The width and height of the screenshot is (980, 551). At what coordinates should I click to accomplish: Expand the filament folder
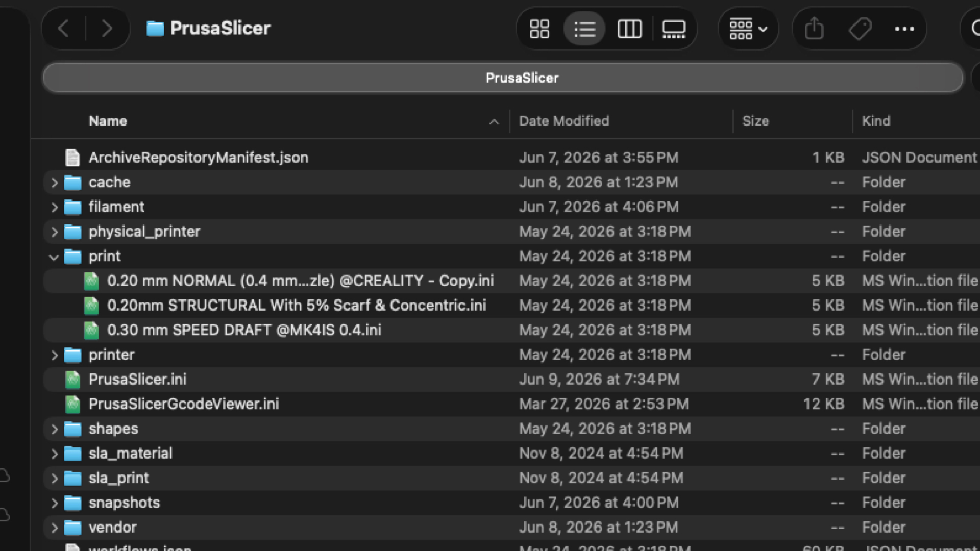54,207
